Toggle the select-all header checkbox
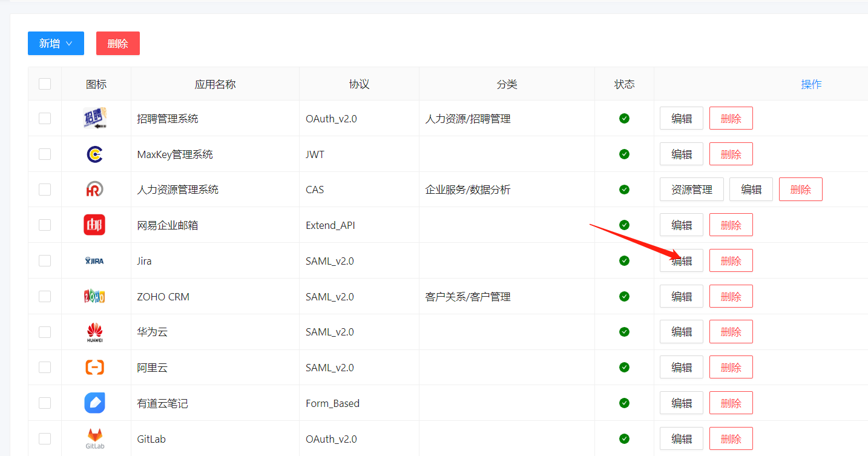The image size is (868, 456). (45, 84)
